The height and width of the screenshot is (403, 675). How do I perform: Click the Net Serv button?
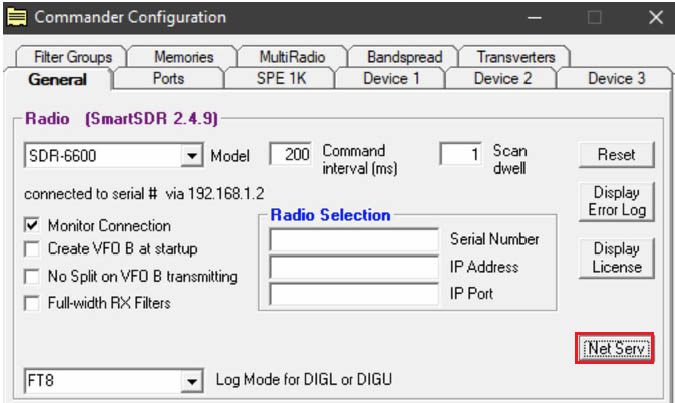tap(615, 348)
